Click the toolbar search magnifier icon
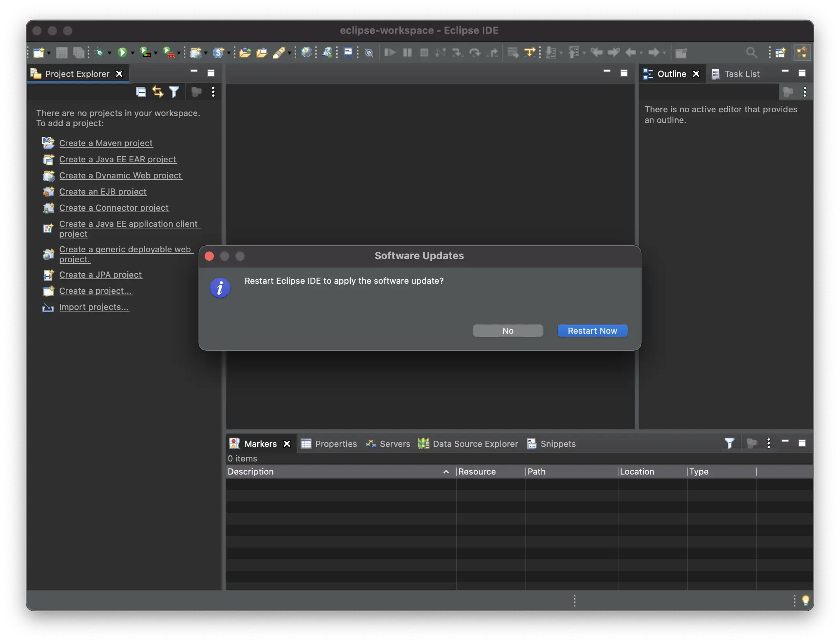The width and height of the screenshot is (840, 643). [x=751, y=52]
